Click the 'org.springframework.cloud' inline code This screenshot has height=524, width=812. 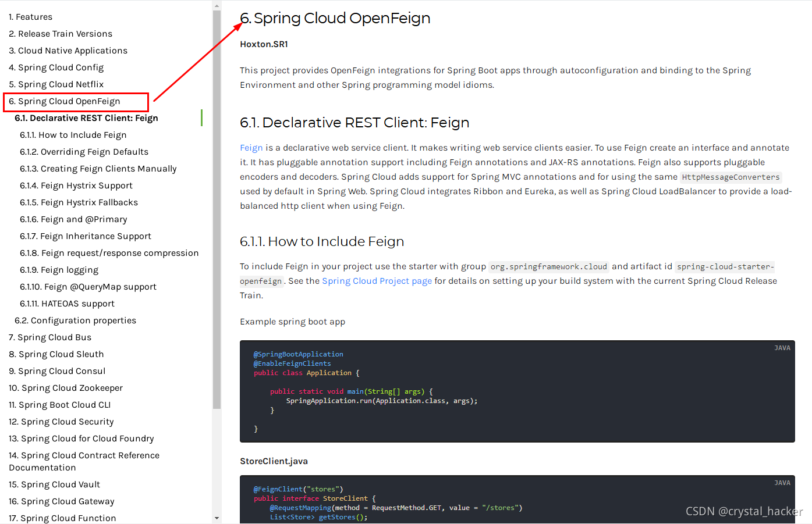[549, 267]
